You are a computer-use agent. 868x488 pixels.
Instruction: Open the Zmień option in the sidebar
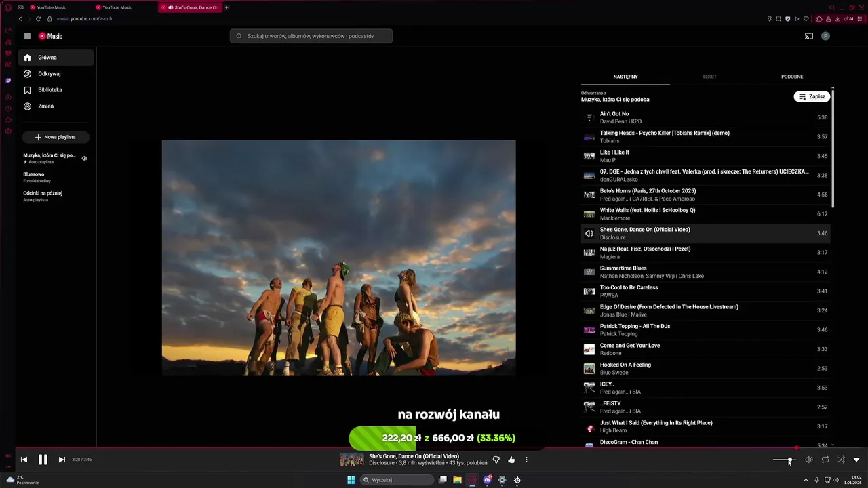click(x=57, y=106)
